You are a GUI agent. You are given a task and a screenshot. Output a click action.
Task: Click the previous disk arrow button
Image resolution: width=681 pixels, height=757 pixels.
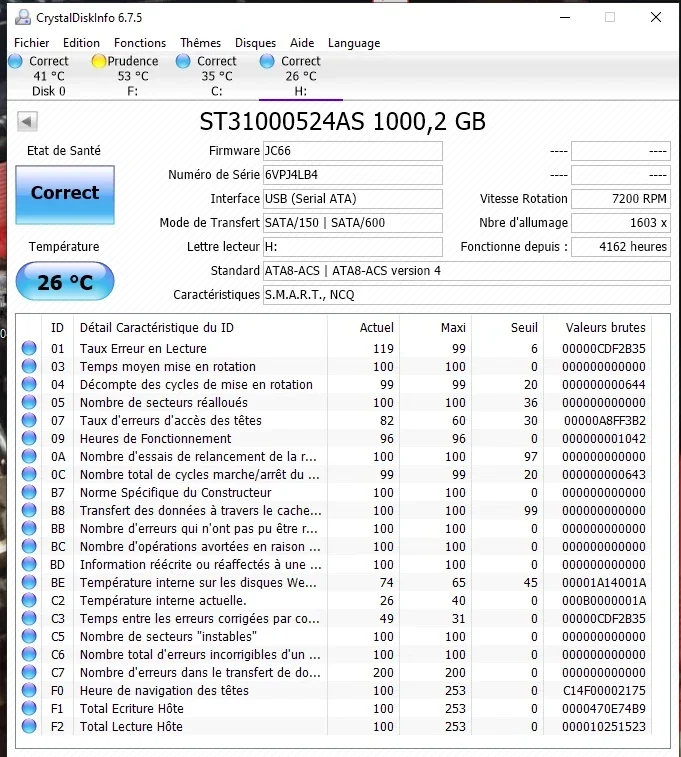point(27,122)
